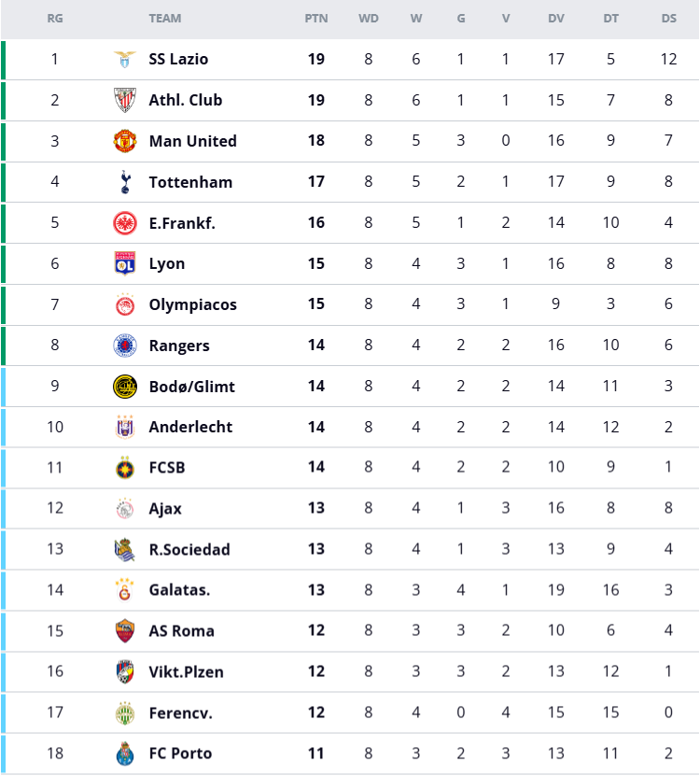
Task: Open the Olympiacos team link
Action: (x=192, y=304)
